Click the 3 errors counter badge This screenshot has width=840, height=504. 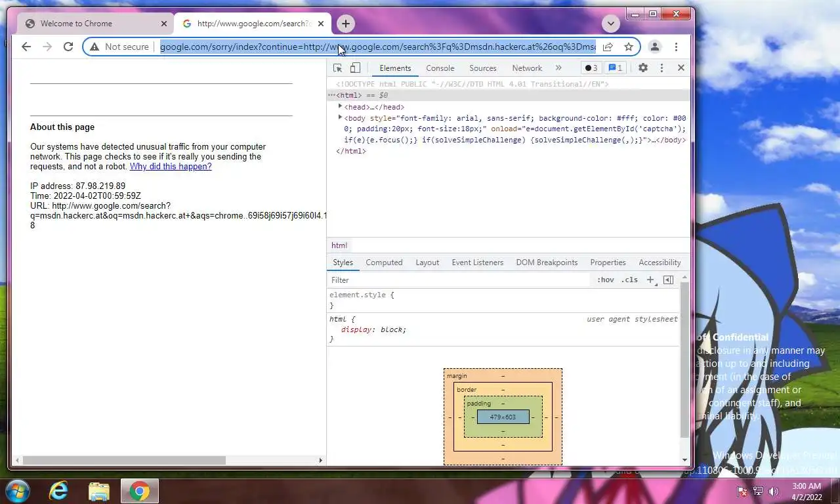[591, 68]
